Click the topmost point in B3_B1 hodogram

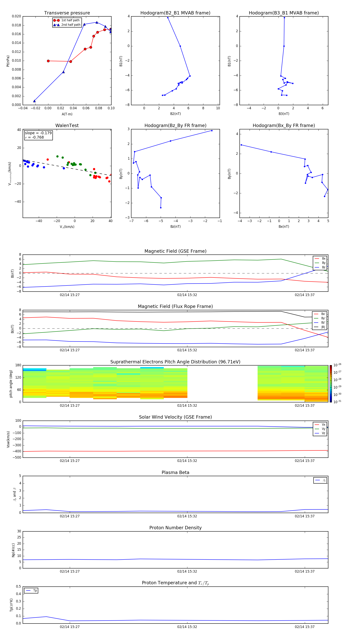point(284,18)
